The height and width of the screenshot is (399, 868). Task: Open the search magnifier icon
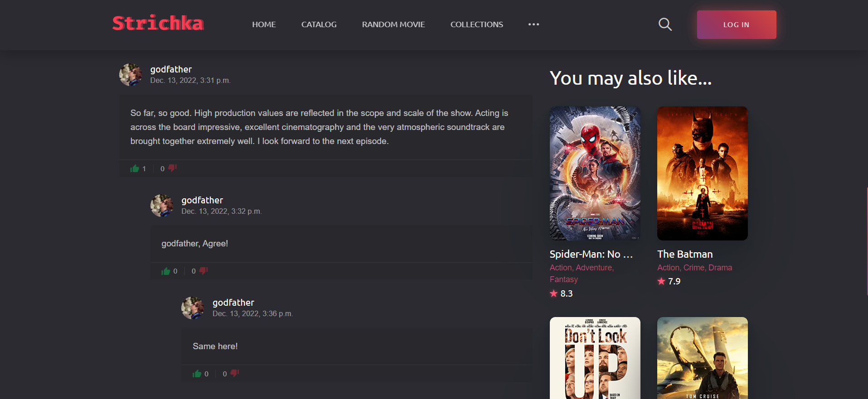pos(665,24)
